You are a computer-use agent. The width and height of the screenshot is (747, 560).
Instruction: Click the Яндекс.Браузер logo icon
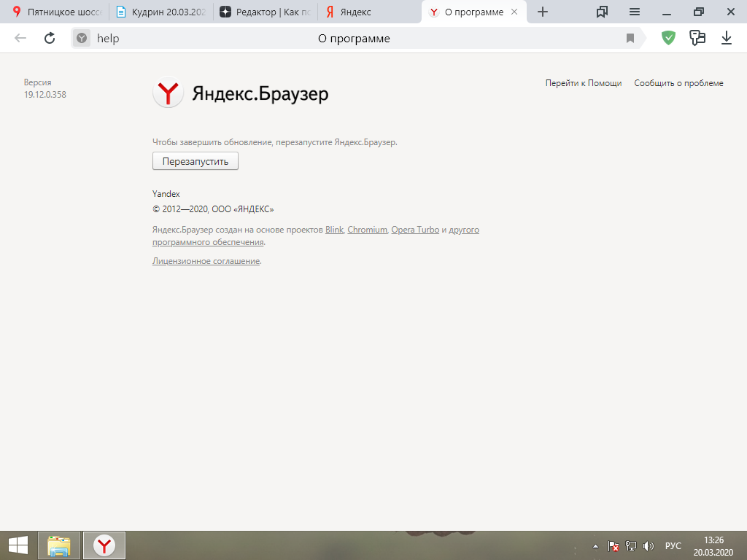pos(169,93)
